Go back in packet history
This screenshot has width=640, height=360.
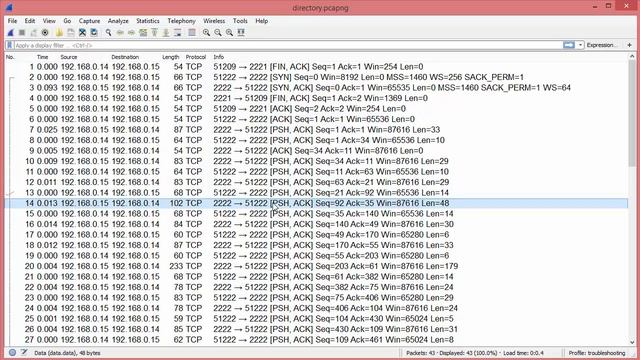[x=120, y=33]
